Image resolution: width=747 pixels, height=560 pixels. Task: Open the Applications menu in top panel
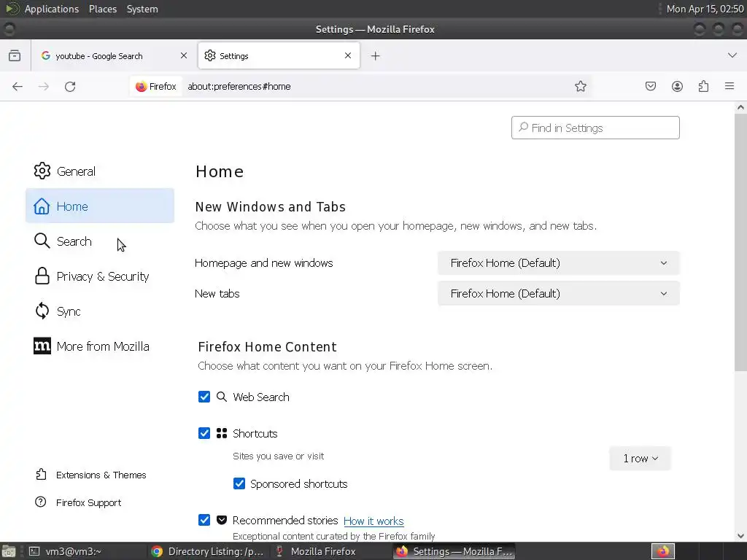[51, 9]
